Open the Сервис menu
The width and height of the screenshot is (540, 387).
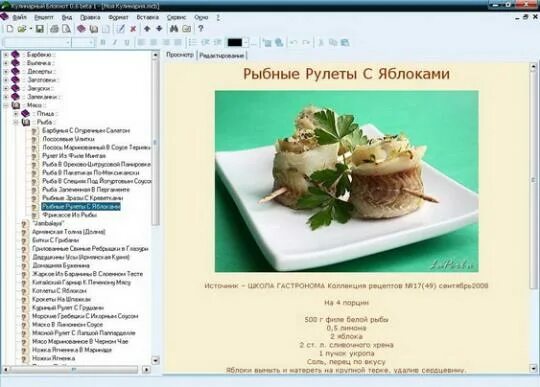pos(176,17)
